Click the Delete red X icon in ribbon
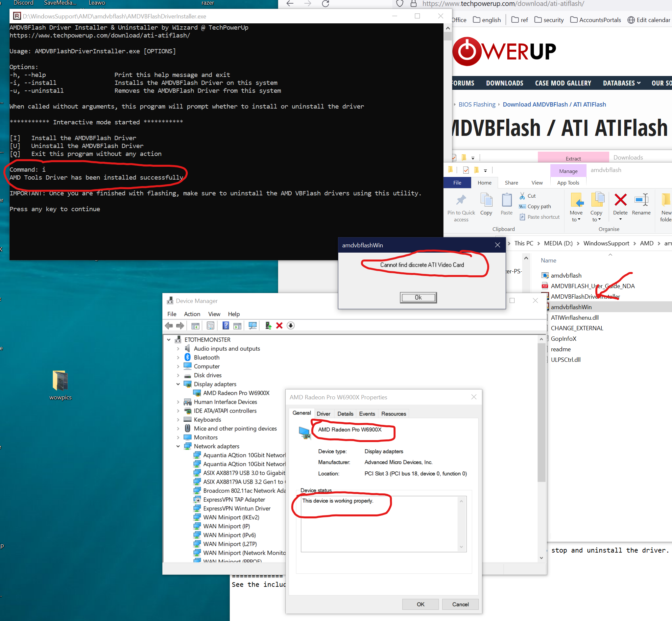672x621 pixels. [x=620, y=200]
